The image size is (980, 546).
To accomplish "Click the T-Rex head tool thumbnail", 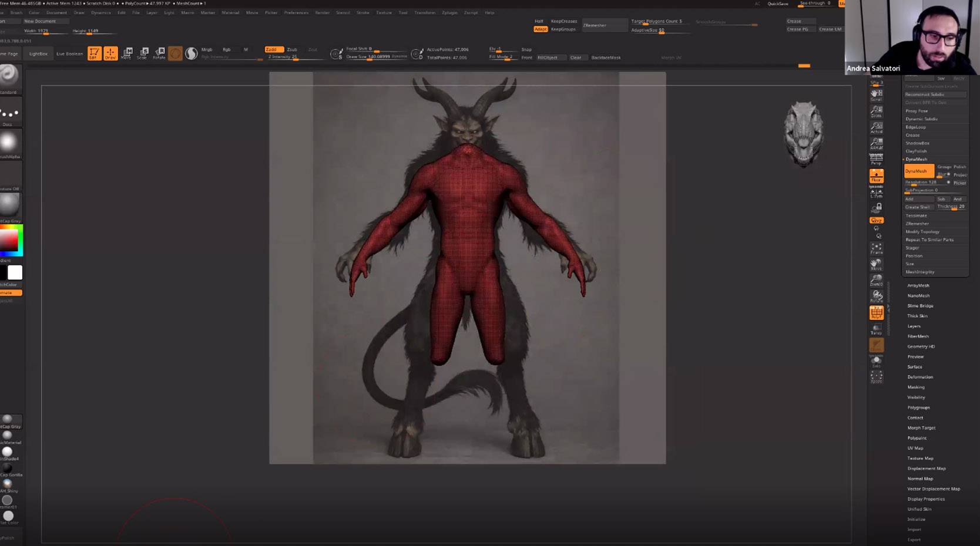I will click(x=804, y=133).
